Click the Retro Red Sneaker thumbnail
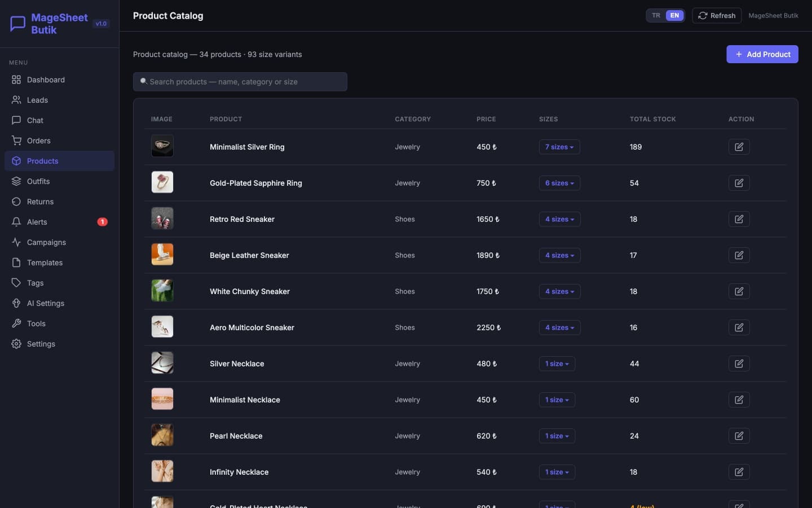Viewport: 812px width, 508px height. [x=162, y=218]
